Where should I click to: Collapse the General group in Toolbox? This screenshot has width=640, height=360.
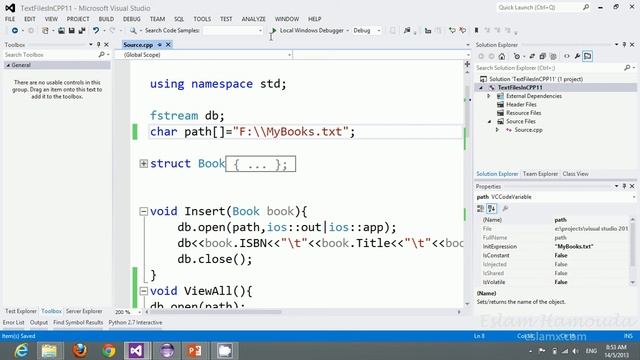tap(8, 65)
